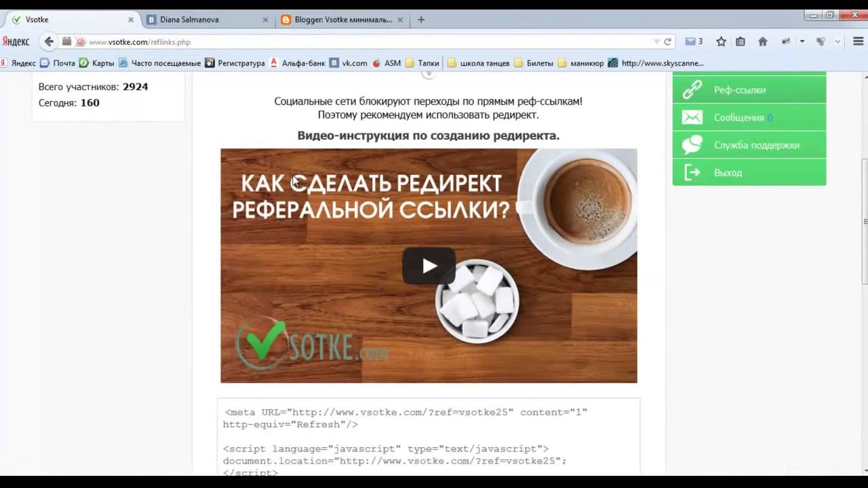This screenshot has width=868, height=488.
Task: Click the grey circles extension icon
Action: click(821, 41)
